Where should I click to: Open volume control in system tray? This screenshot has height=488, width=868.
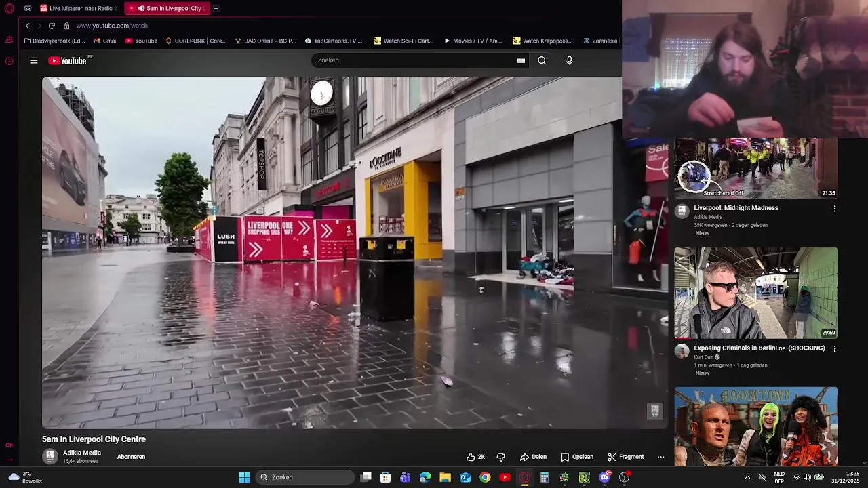[807, 477]
